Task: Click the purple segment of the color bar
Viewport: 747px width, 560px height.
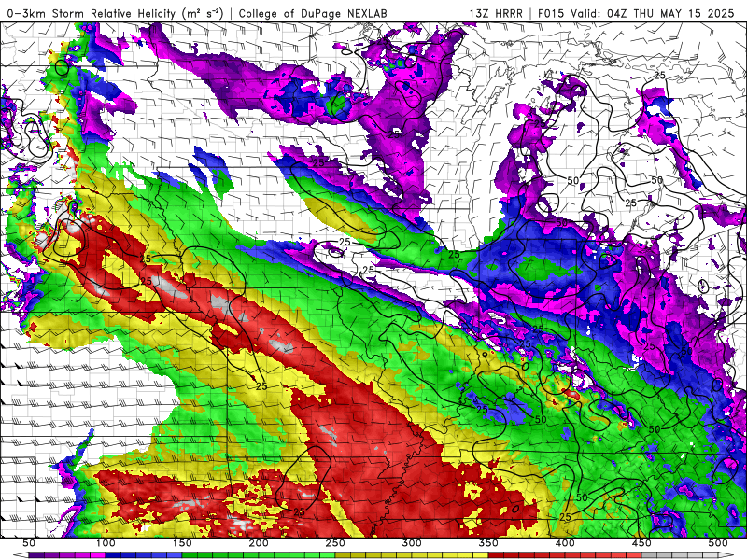Action: (x=66, y=555)
